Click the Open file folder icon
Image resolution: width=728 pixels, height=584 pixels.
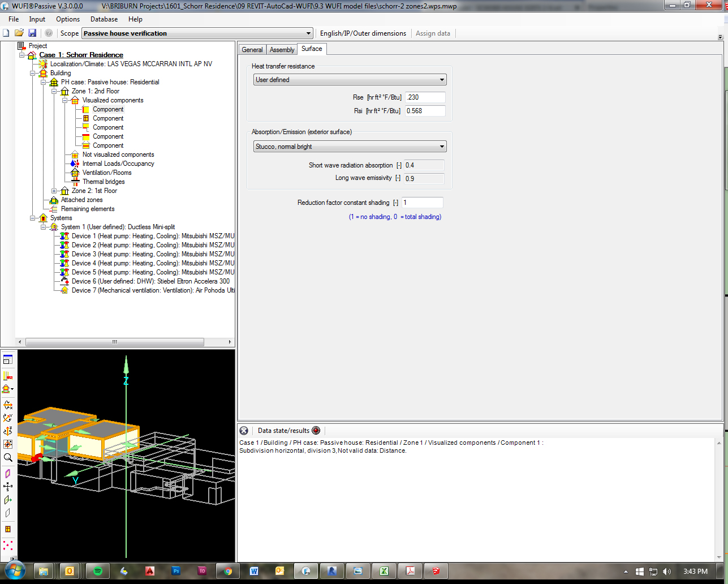click(x=19, y=33)
